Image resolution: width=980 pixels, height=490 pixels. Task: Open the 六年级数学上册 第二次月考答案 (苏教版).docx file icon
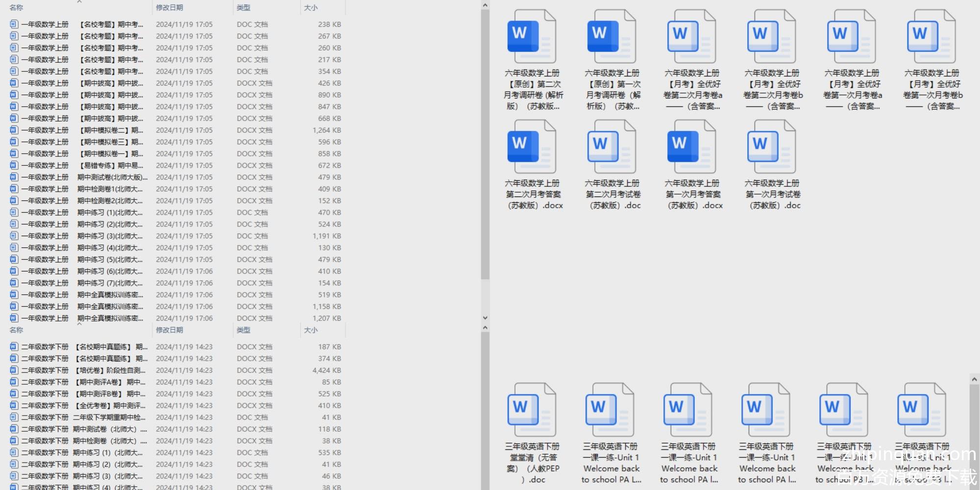(532, 147)
